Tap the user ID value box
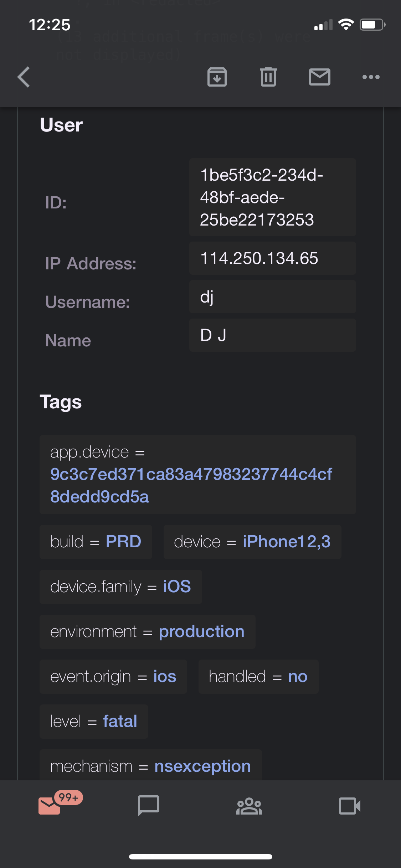This screenshot has height=868, width=401. pos(272,197)
